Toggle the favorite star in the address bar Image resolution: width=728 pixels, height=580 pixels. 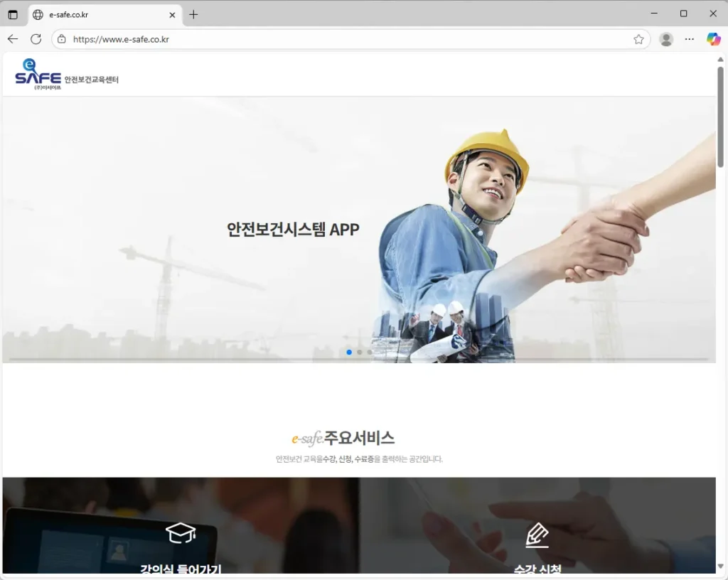638,40
